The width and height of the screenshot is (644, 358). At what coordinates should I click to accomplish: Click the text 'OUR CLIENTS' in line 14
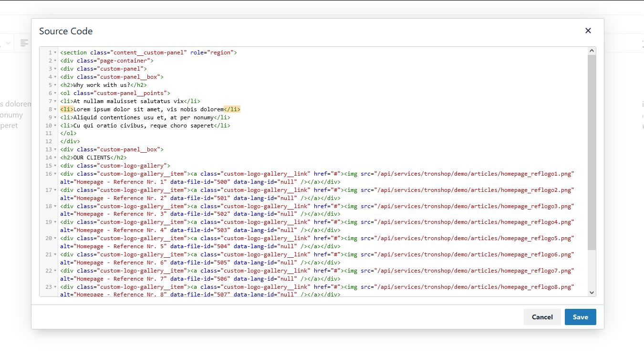click(92, 158)
